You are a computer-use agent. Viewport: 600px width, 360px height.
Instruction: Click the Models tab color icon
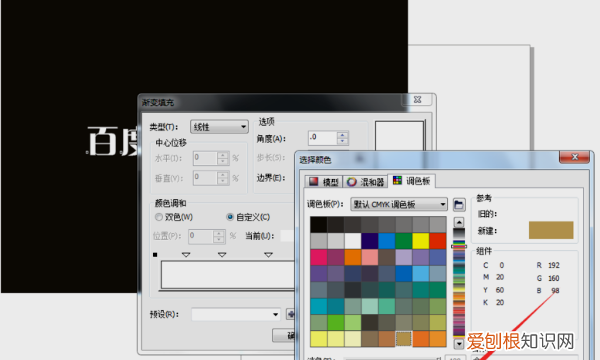(x=314, y=181)
